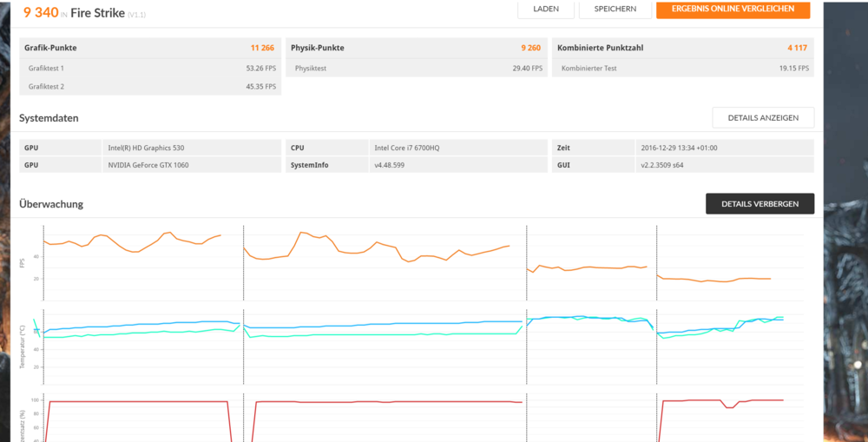Select the Grafik-Punkte score header
Viewport: 868px width, 442px height.
[x=150, y=48]
